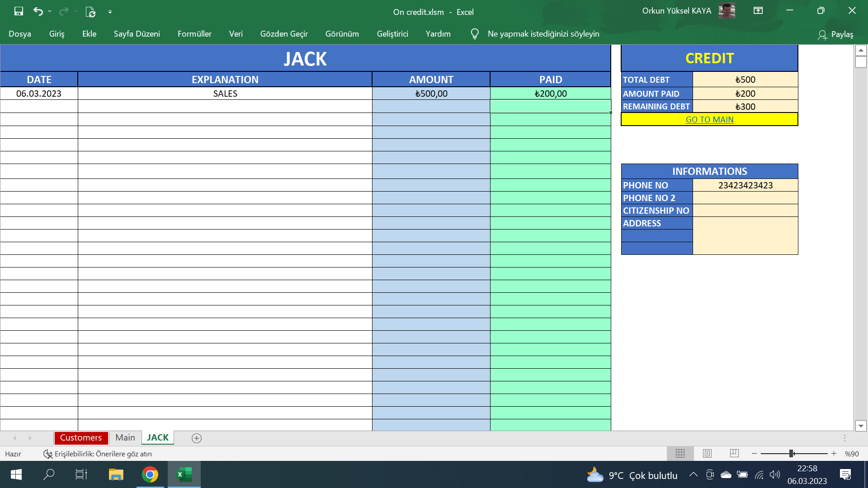This screenshot has width=868, height=488.
Task: Add a new sheet with the plus button
Action: 196,437
